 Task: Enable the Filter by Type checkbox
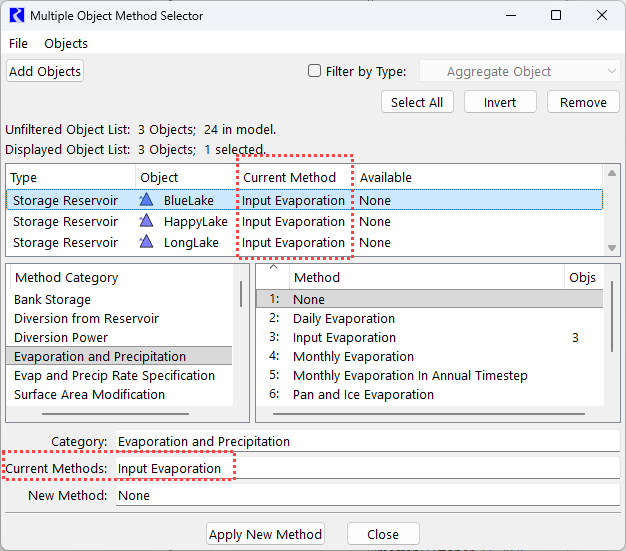(315, 71)
